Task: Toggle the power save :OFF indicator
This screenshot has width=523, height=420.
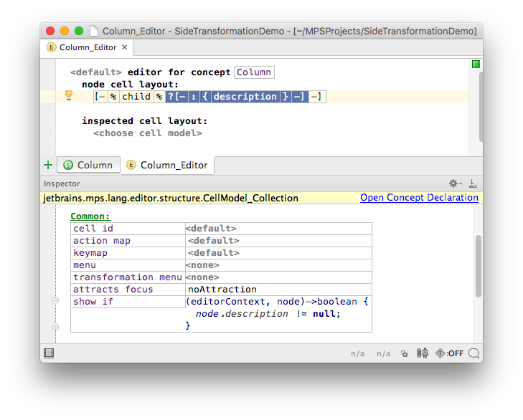Action: click(x=449, y=353)
